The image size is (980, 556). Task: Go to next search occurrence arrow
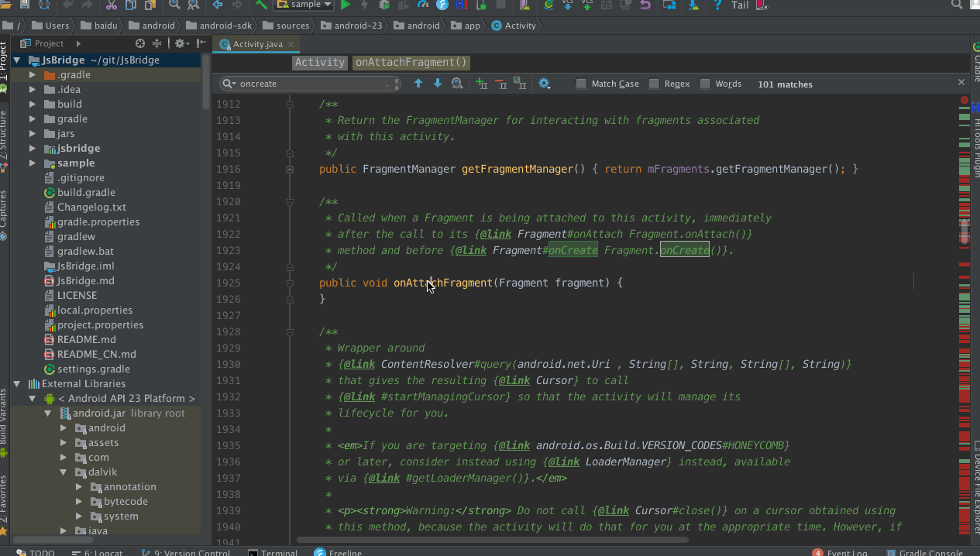click(438, 84)
